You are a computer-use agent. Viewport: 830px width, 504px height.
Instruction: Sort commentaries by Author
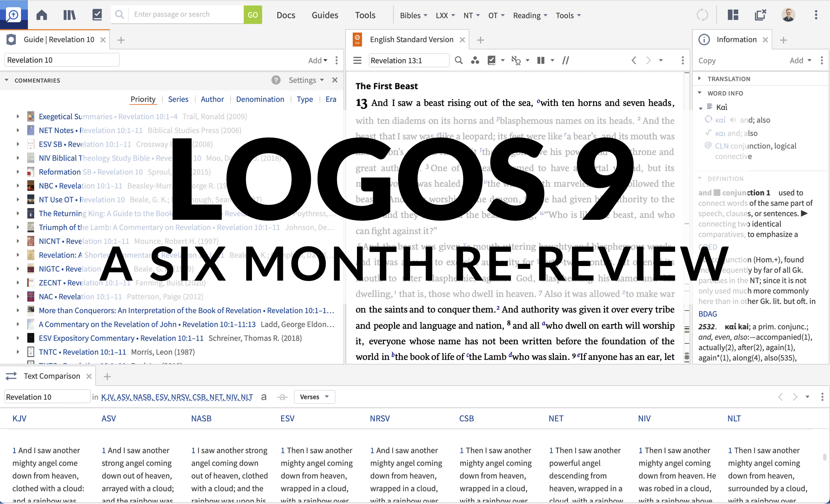coord(212,99)
